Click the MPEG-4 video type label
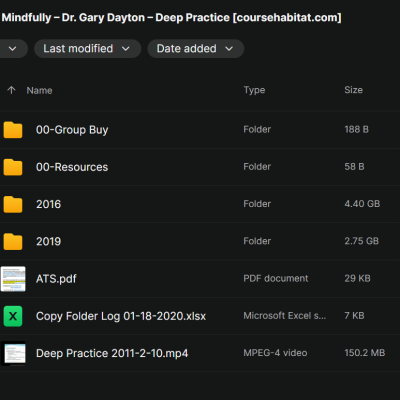This screenshot has width=400, height=400. pos(275,353)
